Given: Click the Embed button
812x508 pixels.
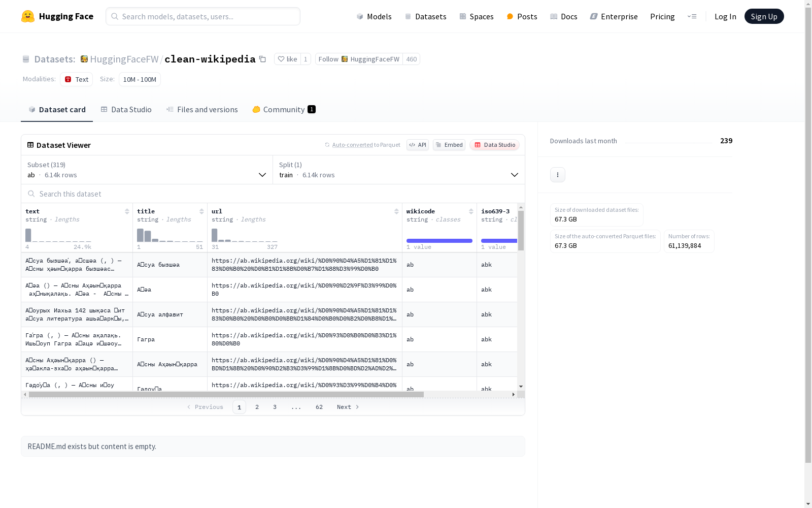Looking at the screenshot, I should point(449,145).
